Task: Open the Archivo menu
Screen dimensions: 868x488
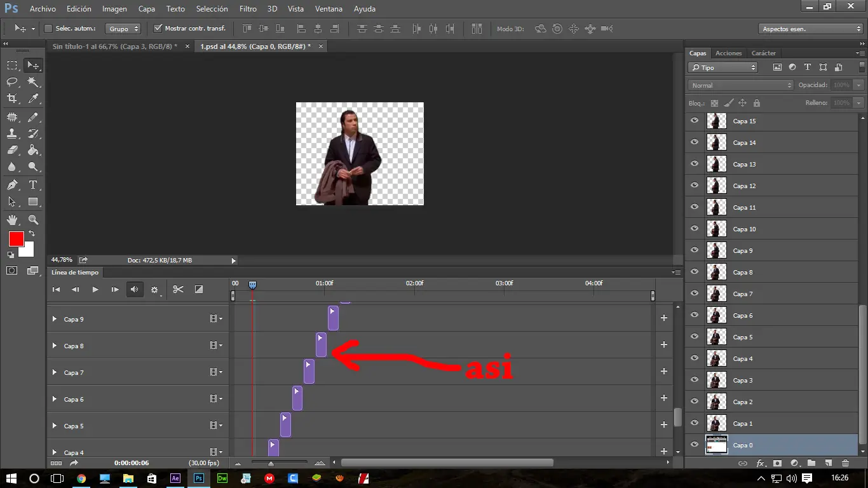Action: (43, 9)
